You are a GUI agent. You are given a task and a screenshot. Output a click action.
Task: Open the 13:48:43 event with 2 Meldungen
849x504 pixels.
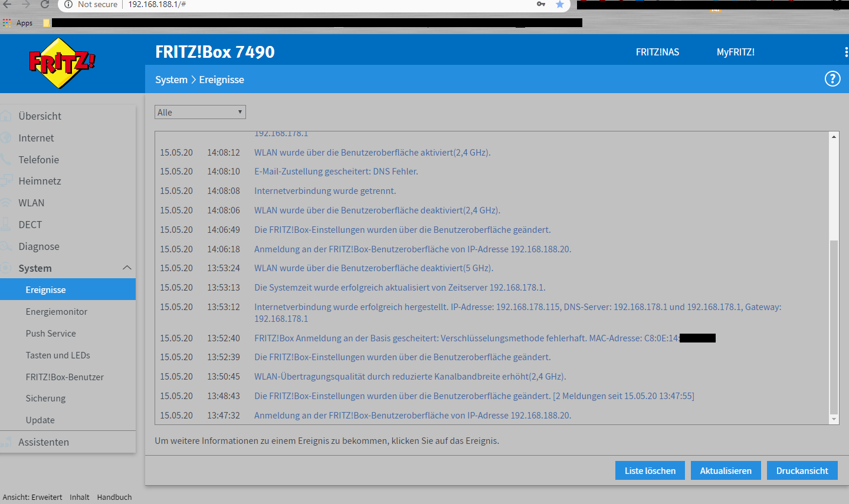[x=474, y=396]
